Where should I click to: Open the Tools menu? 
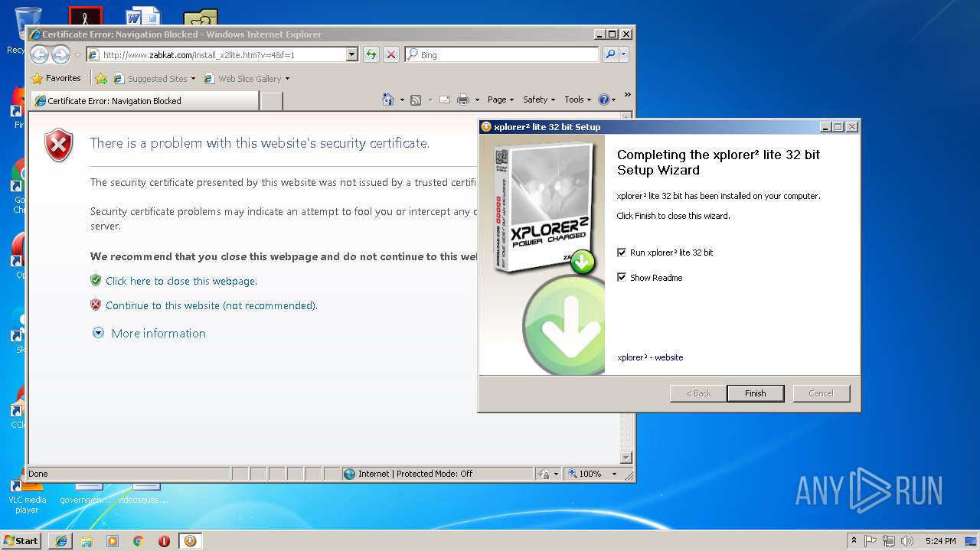578,99
